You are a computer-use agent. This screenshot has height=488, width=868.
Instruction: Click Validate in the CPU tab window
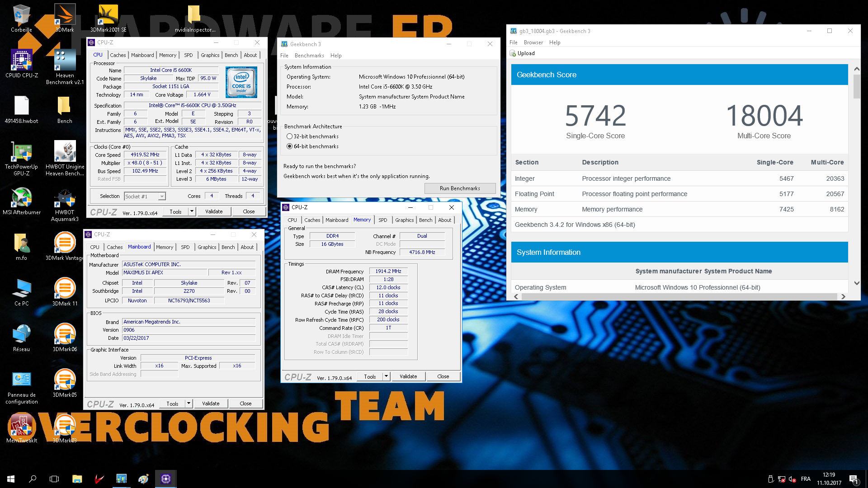[214, 211]
